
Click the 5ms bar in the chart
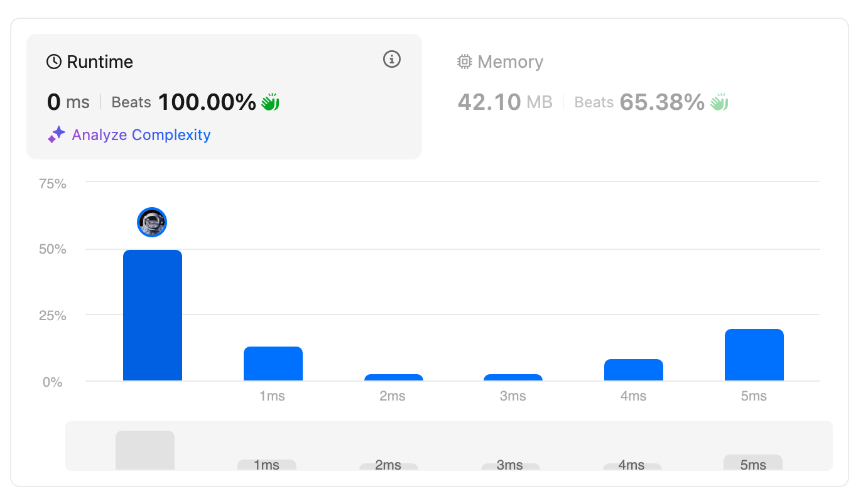[754, 355]
